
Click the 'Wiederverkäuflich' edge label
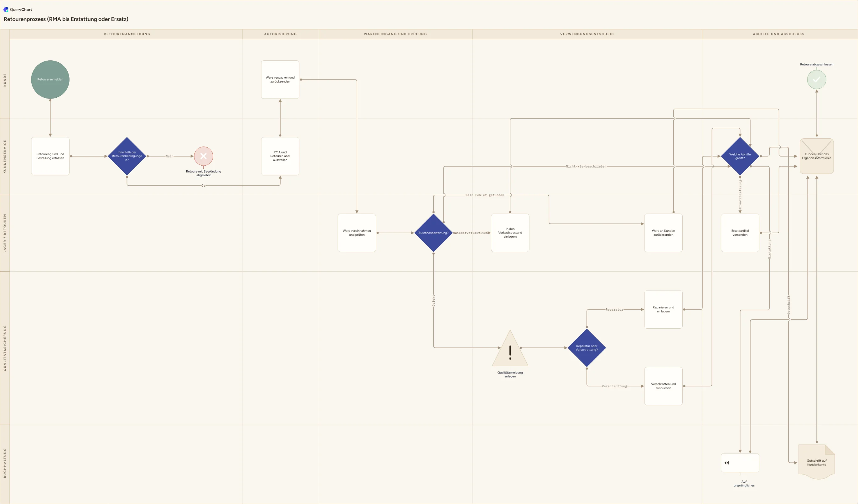pos(471,233)
